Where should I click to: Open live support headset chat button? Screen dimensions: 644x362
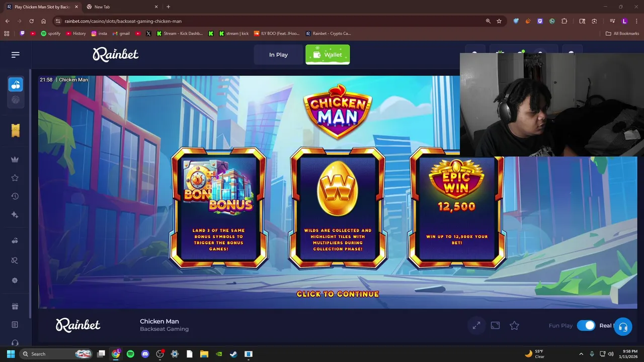[623, 327]
